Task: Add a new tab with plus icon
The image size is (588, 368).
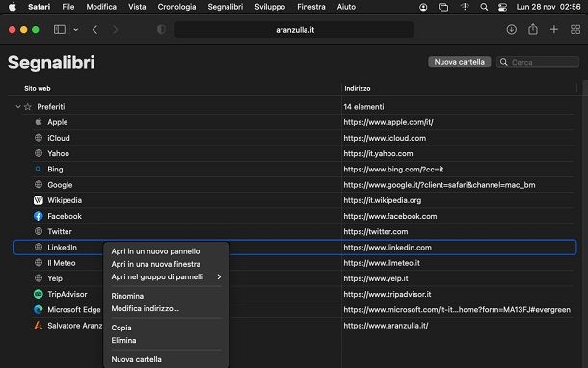Action: tap(554, 29)
